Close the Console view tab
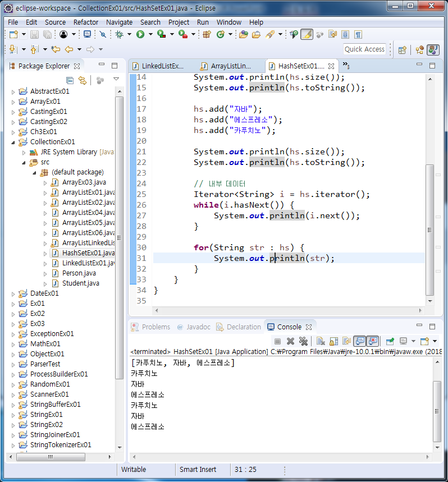This screenshot has width=448, height=482. (x=309, y=327)
